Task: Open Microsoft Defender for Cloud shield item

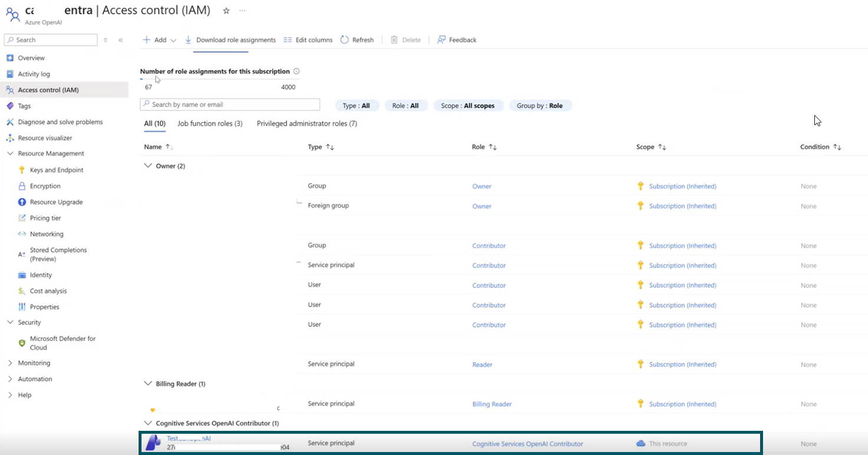Action: click(x=22, y=343)
